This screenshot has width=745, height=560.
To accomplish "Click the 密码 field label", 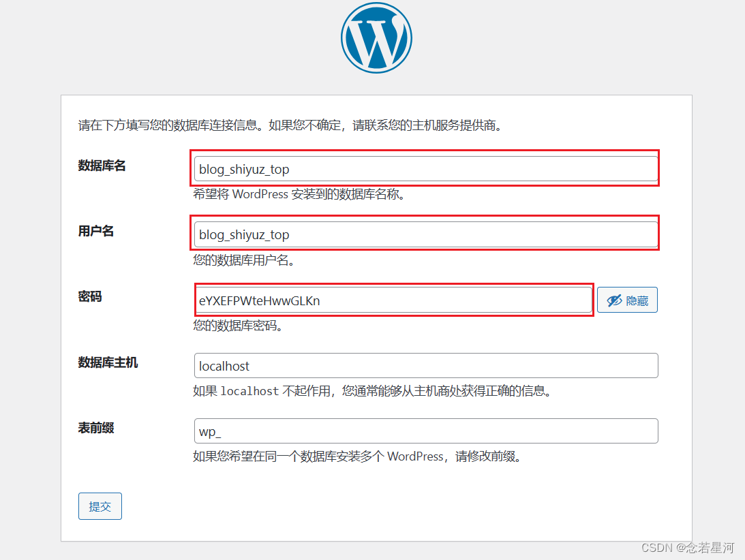I will (90, 297).
